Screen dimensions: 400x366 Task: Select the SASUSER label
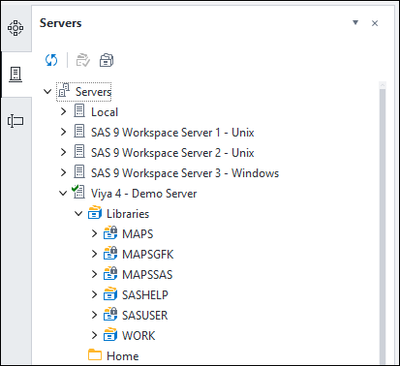coord(145,315)
